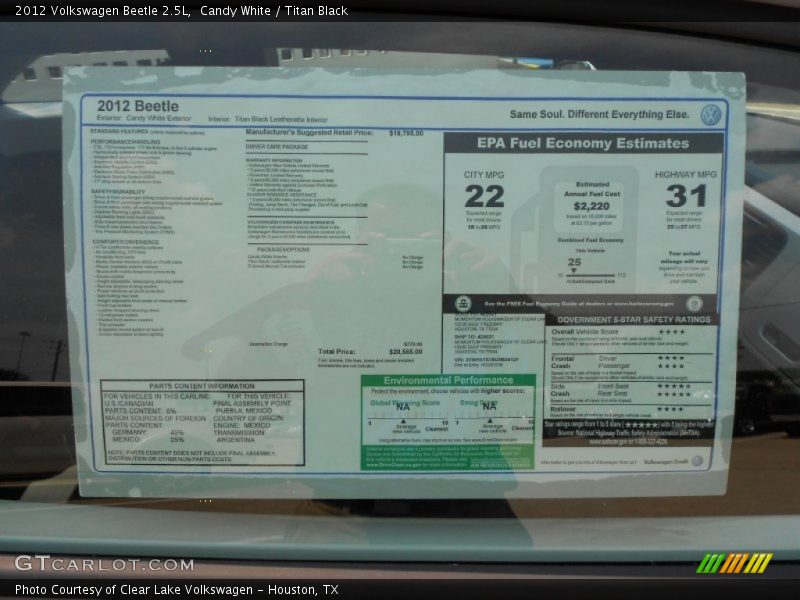Image resolution: width=800 pixels, height=600 pixels.
Task: Click the total price amount $20,565.00
Action: [x=406, y=352]
